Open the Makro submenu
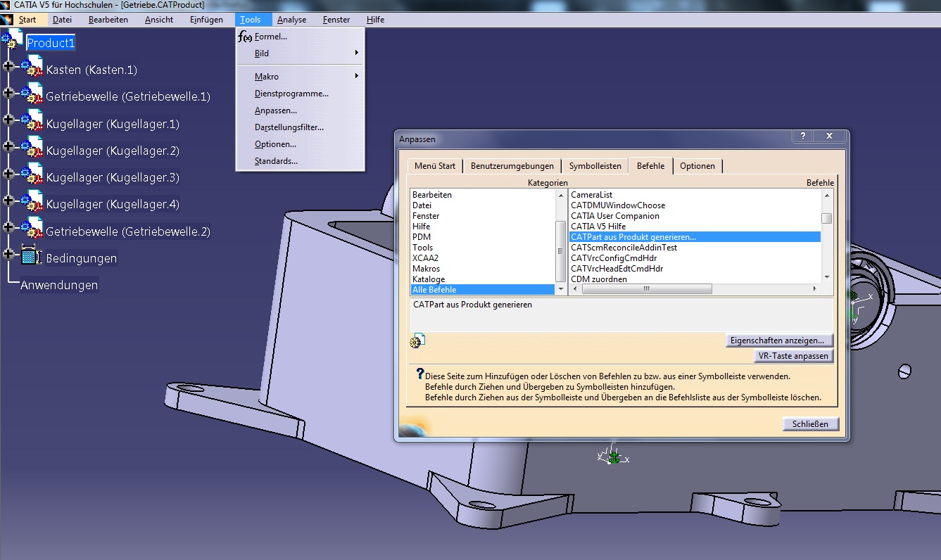Screen dimensions: 941x560 [301, 77]
